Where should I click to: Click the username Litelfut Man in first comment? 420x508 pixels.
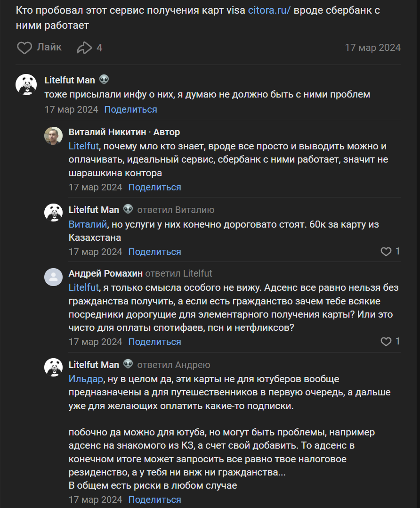coord(69,79)
